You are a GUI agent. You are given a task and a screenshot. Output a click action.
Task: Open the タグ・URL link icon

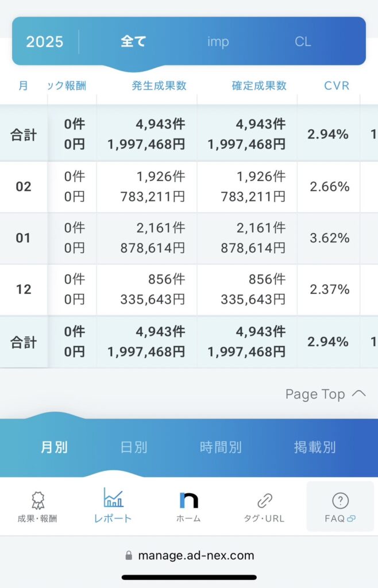tap(265, 501)
